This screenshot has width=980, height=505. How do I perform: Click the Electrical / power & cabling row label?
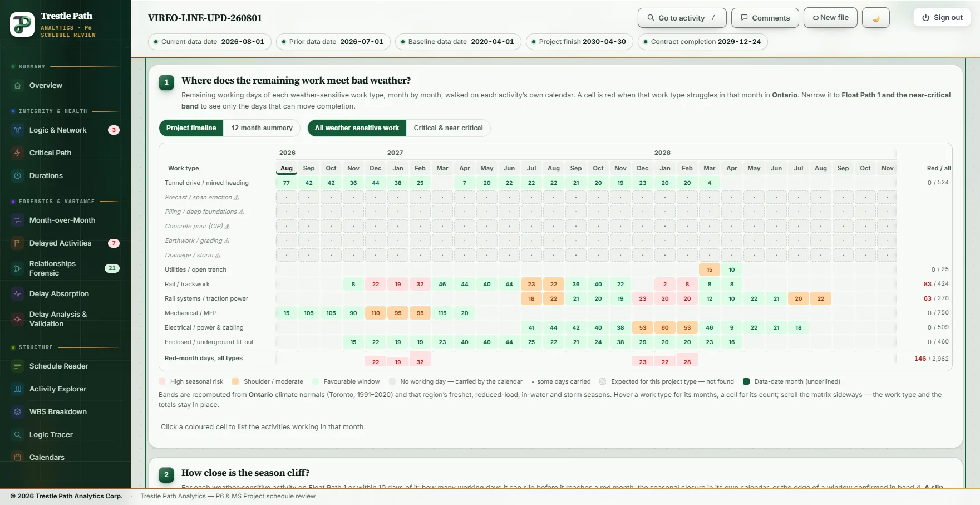[204, 327]
